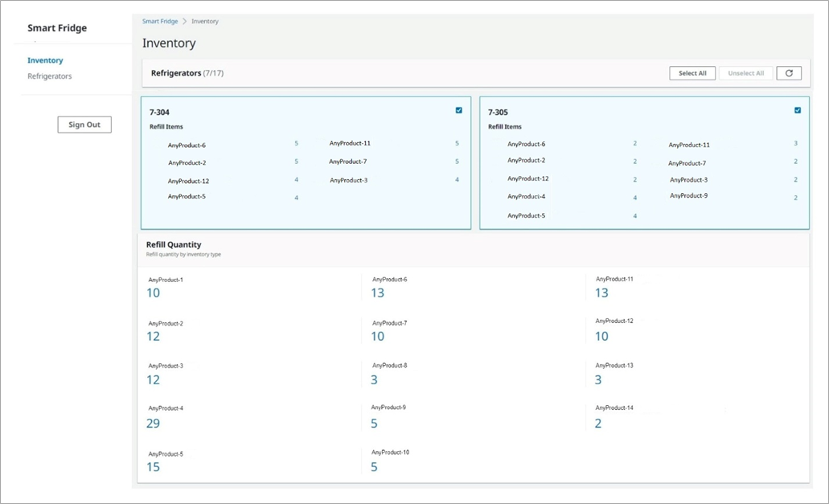This screenshot has height=504, width=829.
Task: Open Inventory in the sidebar
Action: pyautogui.click(x=45, y=60)
